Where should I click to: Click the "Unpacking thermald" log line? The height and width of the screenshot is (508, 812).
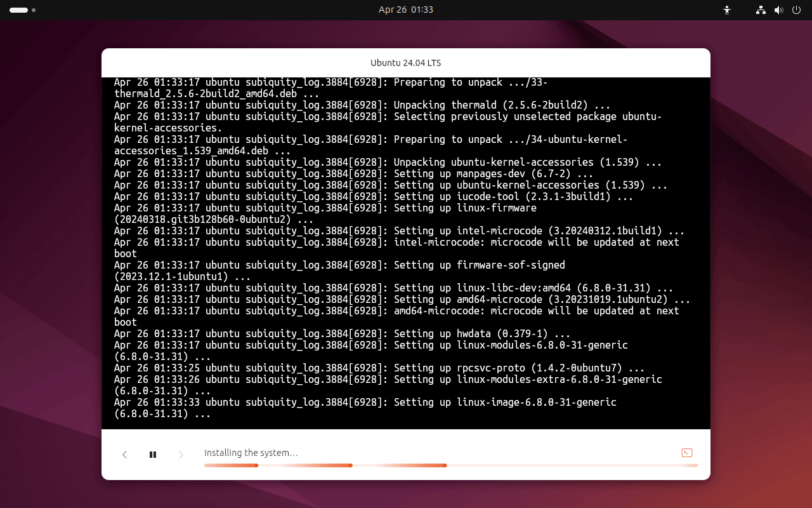click(362, 105)
